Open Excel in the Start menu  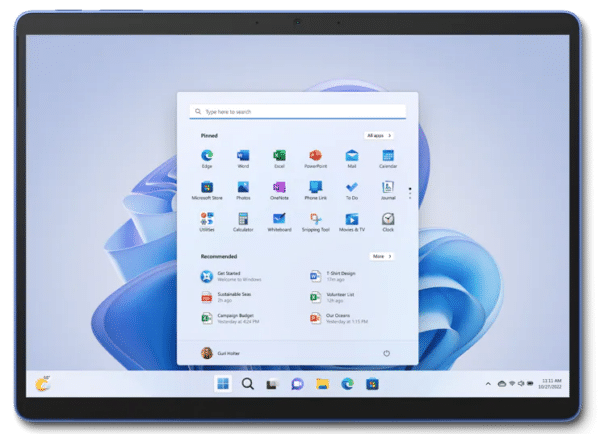279,158
